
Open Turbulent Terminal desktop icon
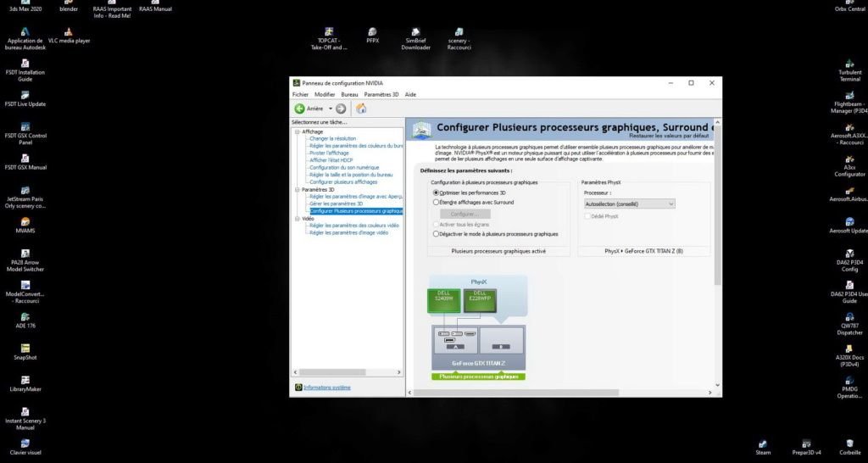(x=849, y=71)
